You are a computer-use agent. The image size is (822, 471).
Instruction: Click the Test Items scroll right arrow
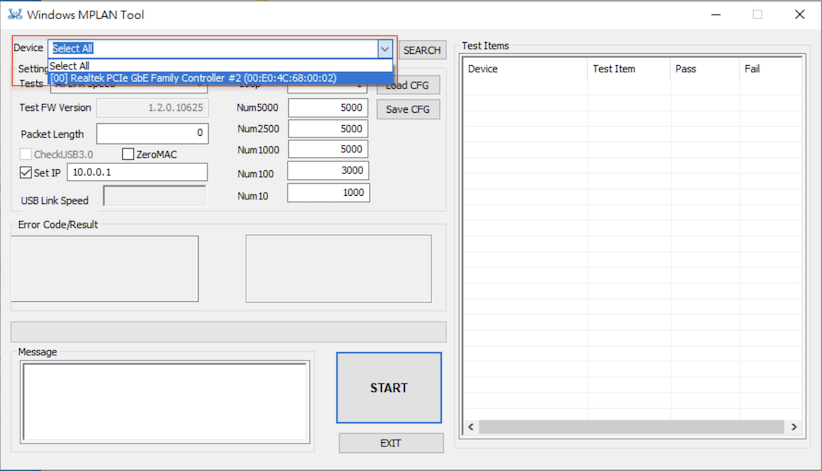pos(794,427)
